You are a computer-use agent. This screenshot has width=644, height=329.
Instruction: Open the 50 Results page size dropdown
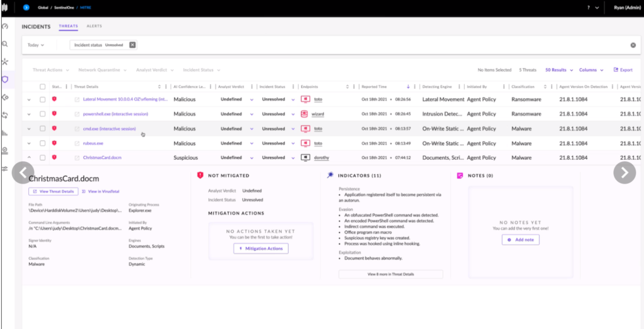(x=559, y=70)
